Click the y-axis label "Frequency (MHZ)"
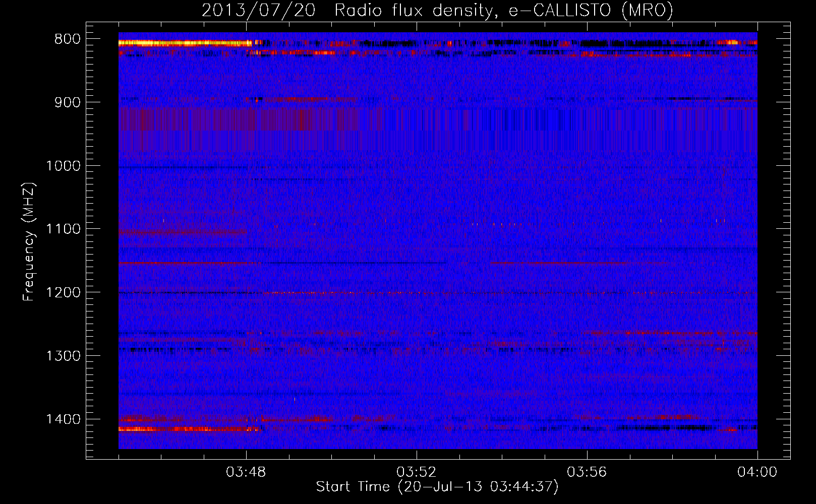Image resolution: width=816 pixels, height=504 pixels. [x=29, y=242]
